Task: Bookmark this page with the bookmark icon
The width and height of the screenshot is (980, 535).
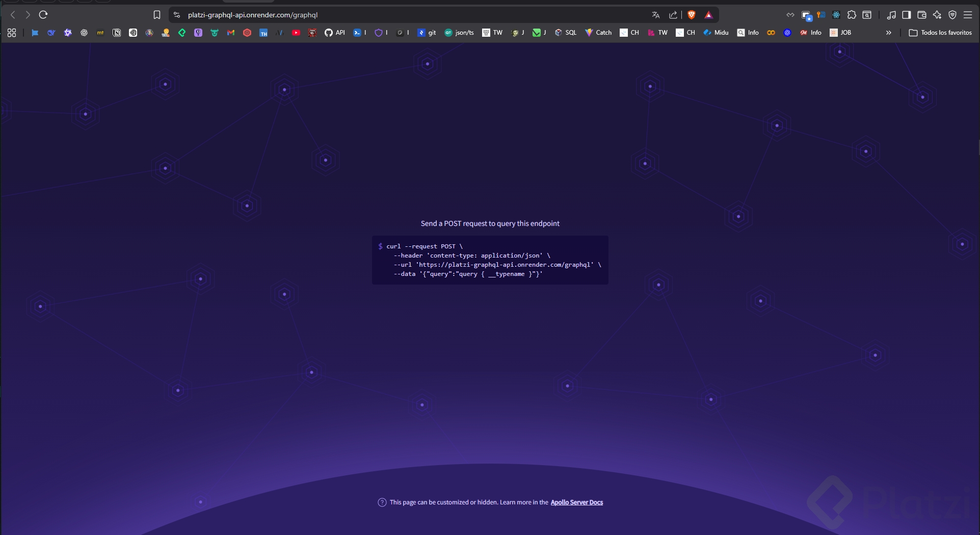Action: 157,15
